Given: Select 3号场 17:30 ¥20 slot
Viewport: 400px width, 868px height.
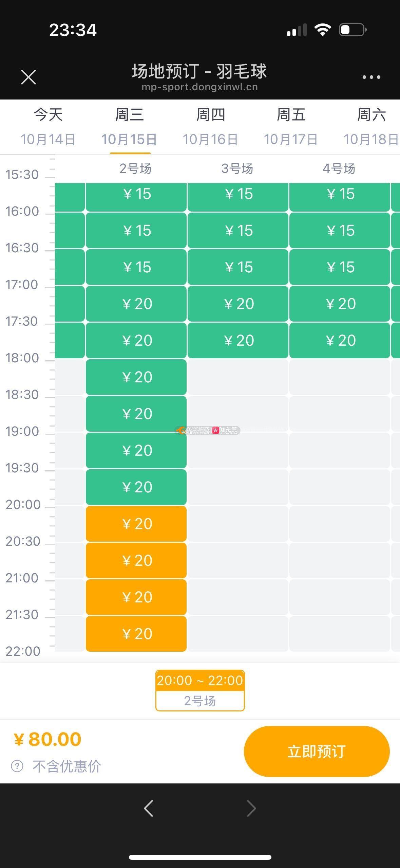Looking at the screenshot, I should [x=238, y=340].
